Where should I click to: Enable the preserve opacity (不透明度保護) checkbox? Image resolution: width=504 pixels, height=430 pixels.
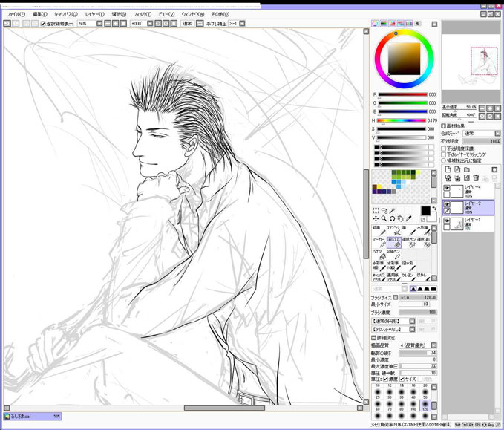444,148
